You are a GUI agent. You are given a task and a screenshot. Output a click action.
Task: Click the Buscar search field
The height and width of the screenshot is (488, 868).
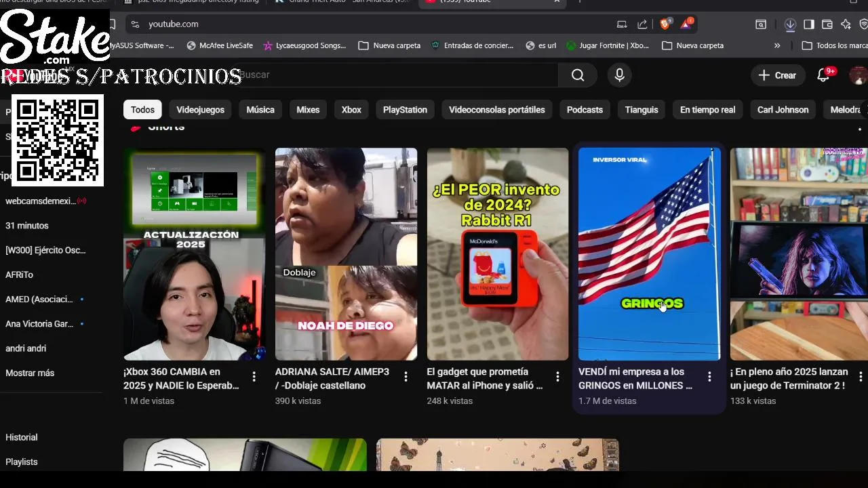(397, 75)
